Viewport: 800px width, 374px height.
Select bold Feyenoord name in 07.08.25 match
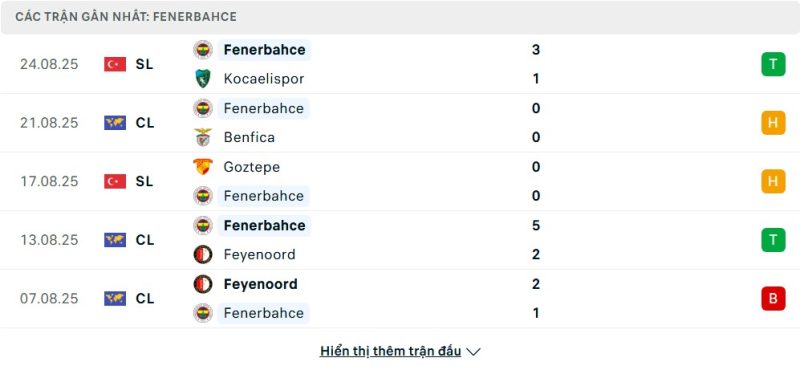click(x=260, y=284)
